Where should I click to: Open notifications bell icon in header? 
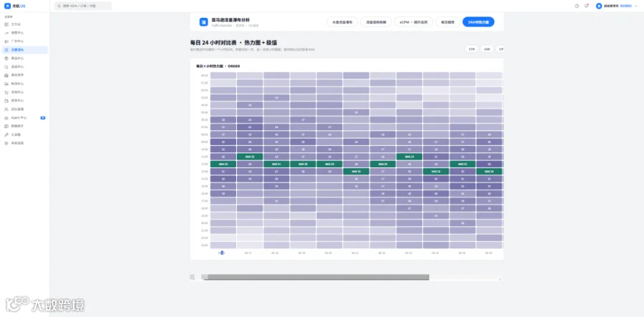[587, 6]
